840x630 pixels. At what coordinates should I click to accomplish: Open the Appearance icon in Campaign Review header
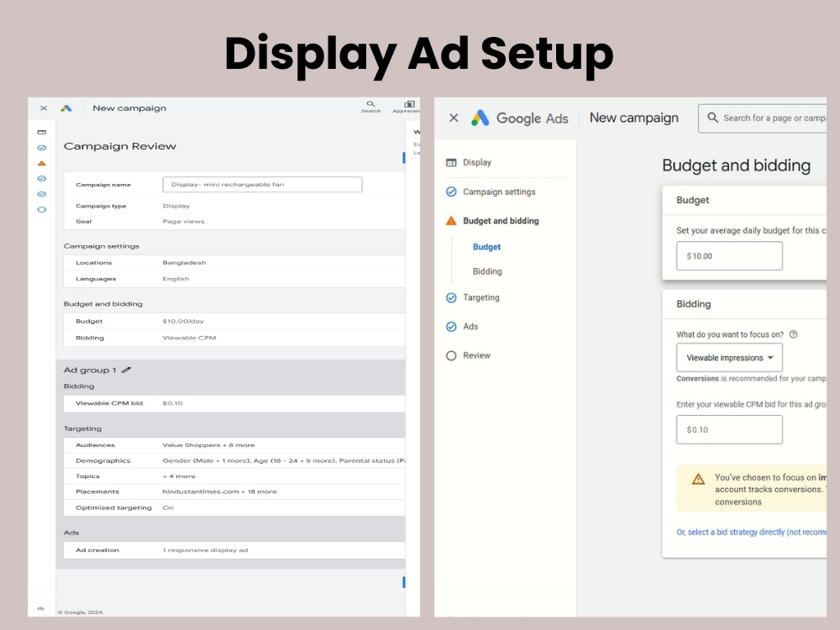[407, 107]
